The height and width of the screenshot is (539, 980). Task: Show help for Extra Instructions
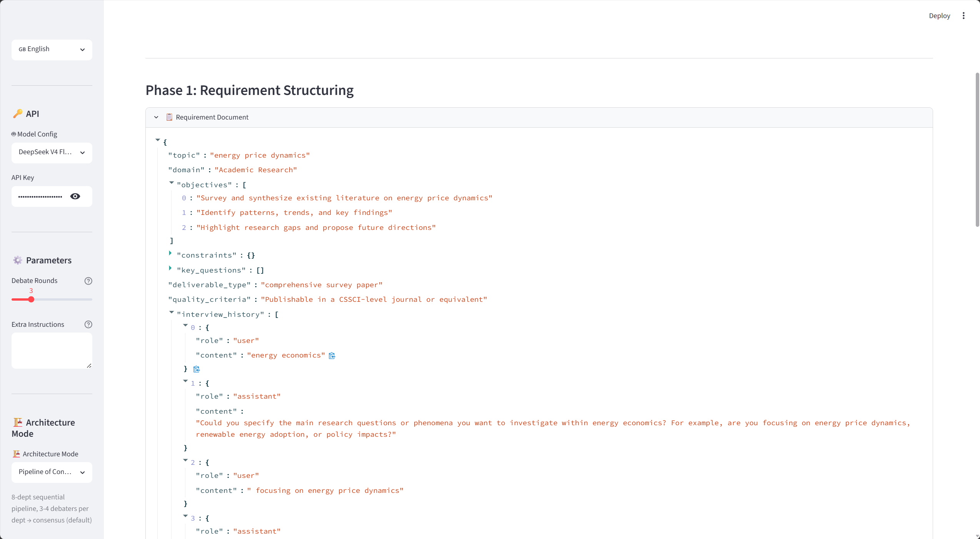88,324
